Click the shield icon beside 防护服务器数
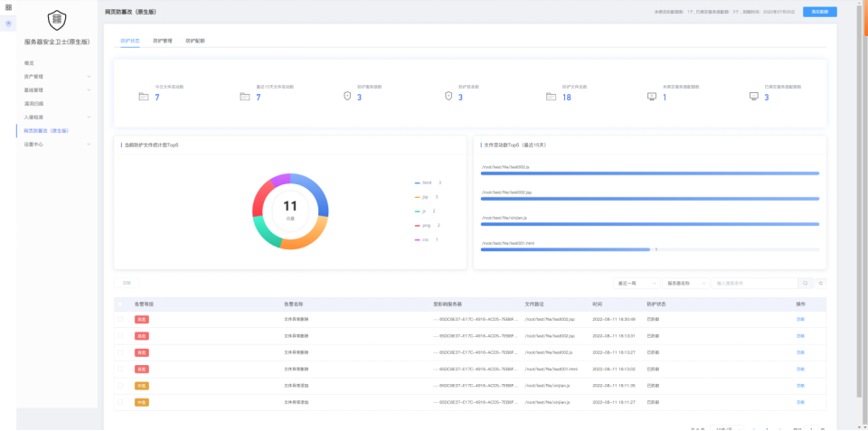Screen dimensions: 868x431 347,97
